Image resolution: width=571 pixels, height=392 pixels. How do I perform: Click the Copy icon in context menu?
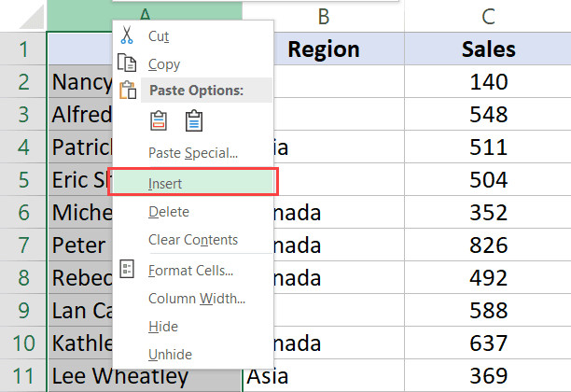pyautogui.click(x=126, y=64)
